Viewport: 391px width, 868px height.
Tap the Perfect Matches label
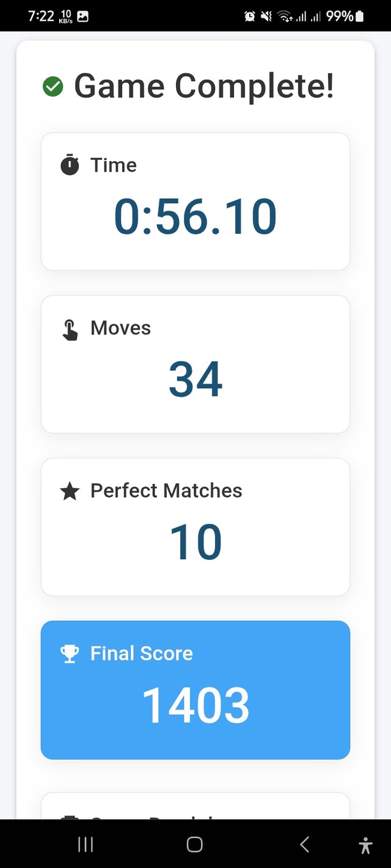tap(166, 491)
